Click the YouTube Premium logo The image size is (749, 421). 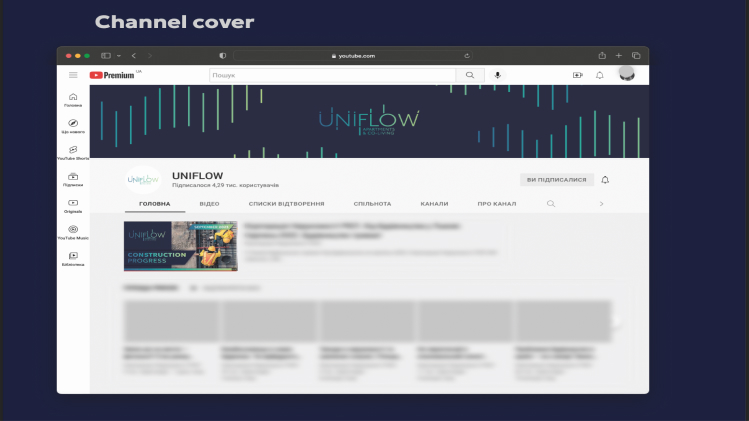point(112,75)
